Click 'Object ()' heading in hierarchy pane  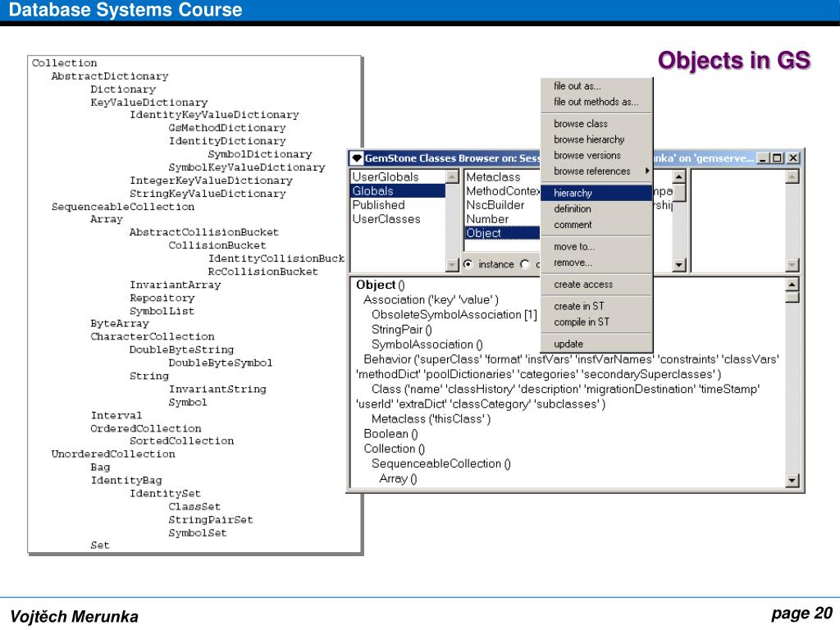click(381, 285)
